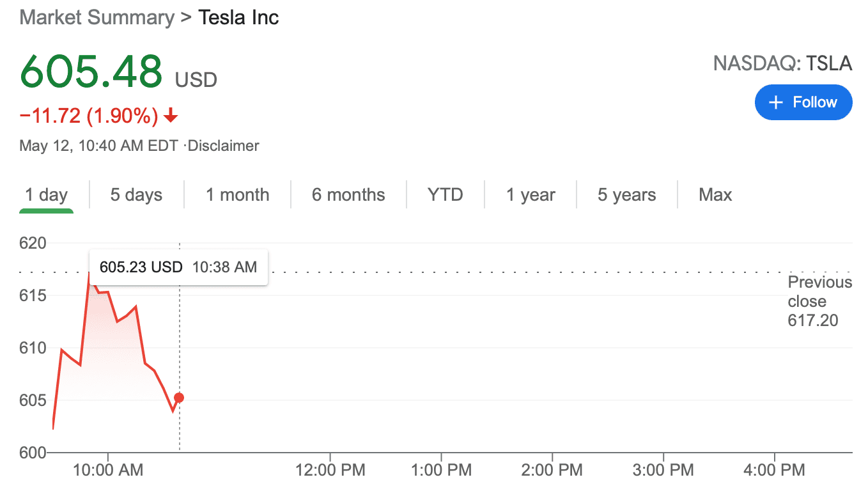The width and height of the screenshot is (868, 491).
Task: Click the Previous close 617.20 label
Action: [819, 300]
